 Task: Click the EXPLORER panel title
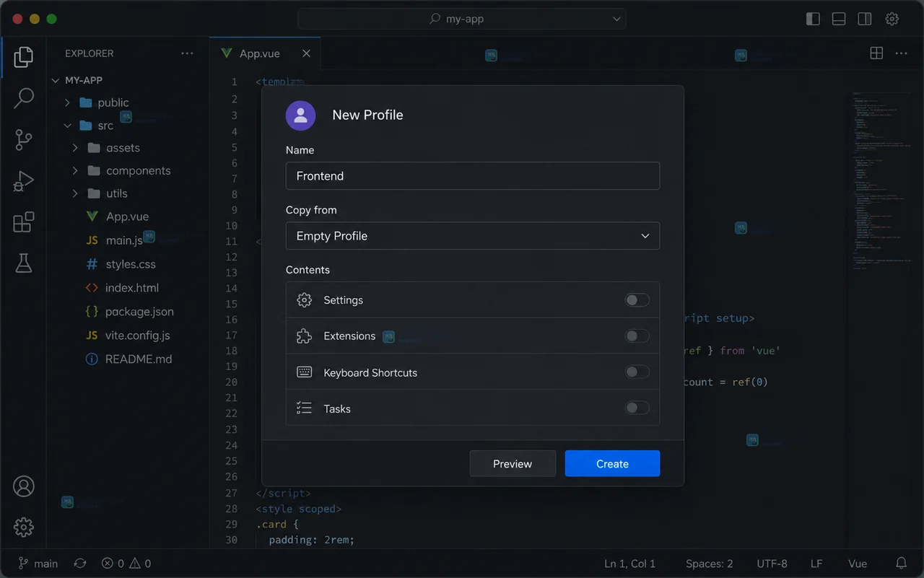pos(89,53)
